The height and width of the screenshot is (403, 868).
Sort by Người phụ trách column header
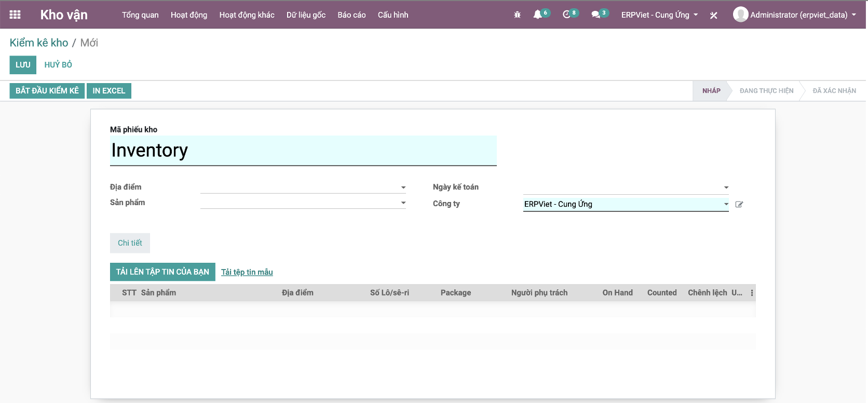point(539,293)
